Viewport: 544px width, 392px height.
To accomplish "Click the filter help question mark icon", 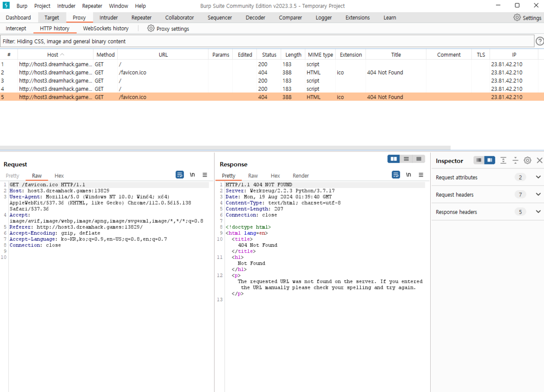I will [x=540, y=41].
